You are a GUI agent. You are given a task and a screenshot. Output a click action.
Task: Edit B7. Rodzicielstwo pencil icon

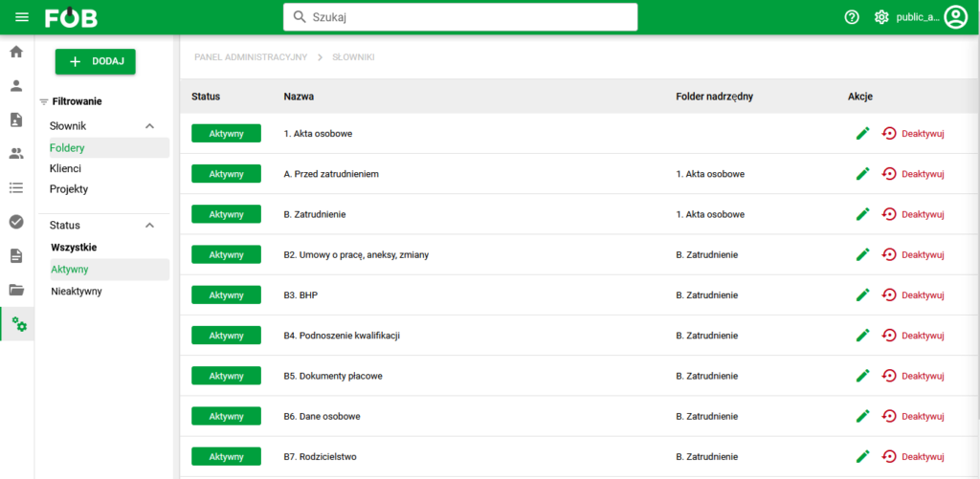(862, 456)
